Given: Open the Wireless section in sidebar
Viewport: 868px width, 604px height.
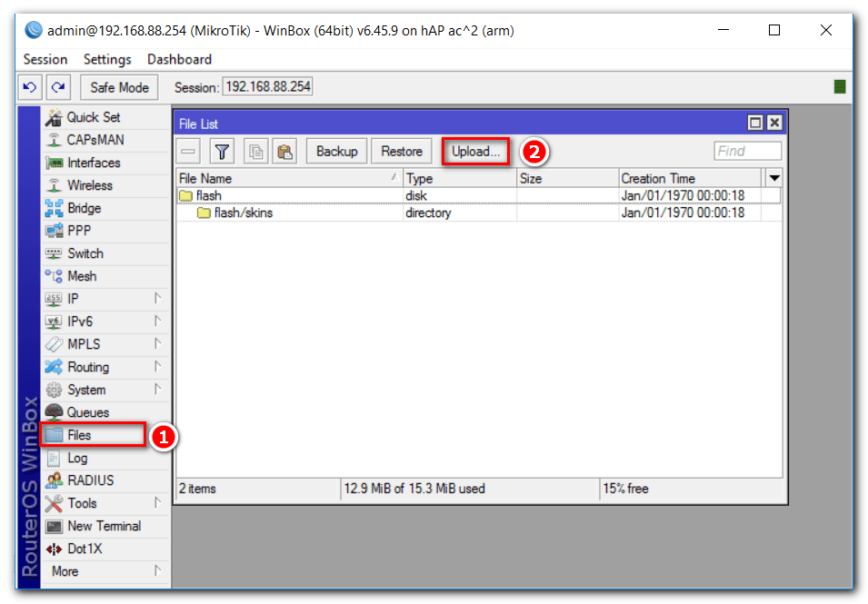Looking at the screenshot, I should [89, 185].
